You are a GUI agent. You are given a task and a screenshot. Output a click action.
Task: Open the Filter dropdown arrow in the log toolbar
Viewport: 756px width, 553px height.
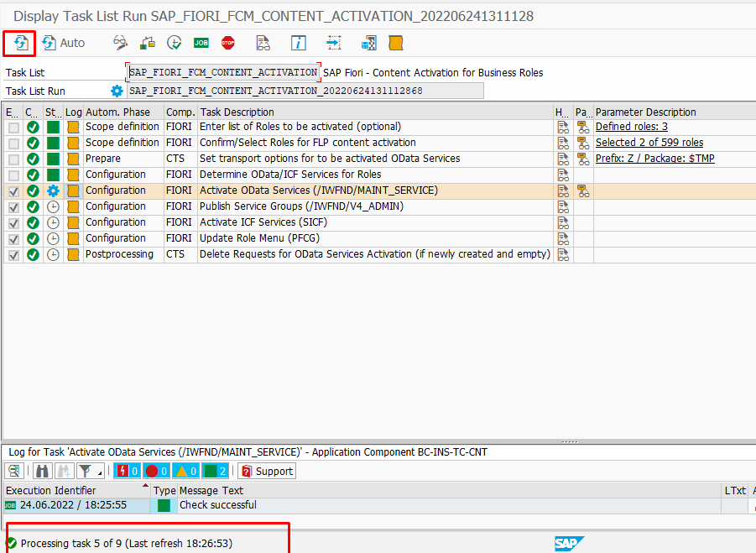[100, 473]
